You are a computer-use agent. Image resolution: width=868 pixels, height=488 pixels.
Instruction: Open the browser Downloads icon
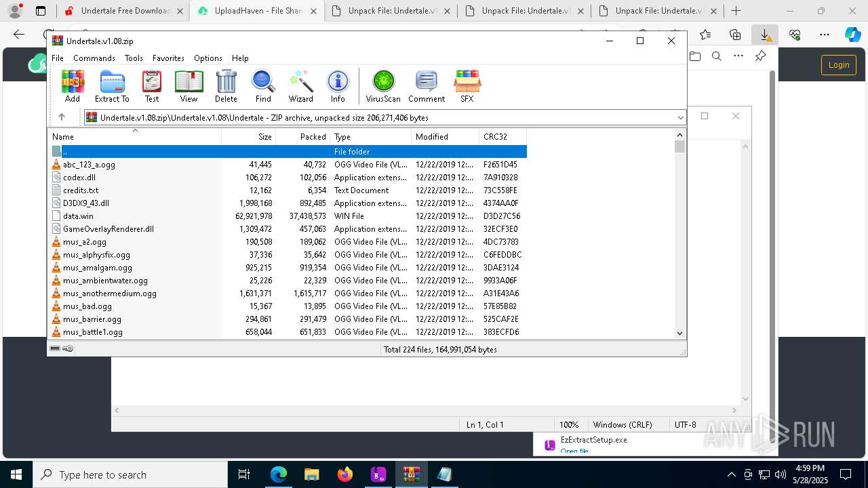(x=765, y=35)
